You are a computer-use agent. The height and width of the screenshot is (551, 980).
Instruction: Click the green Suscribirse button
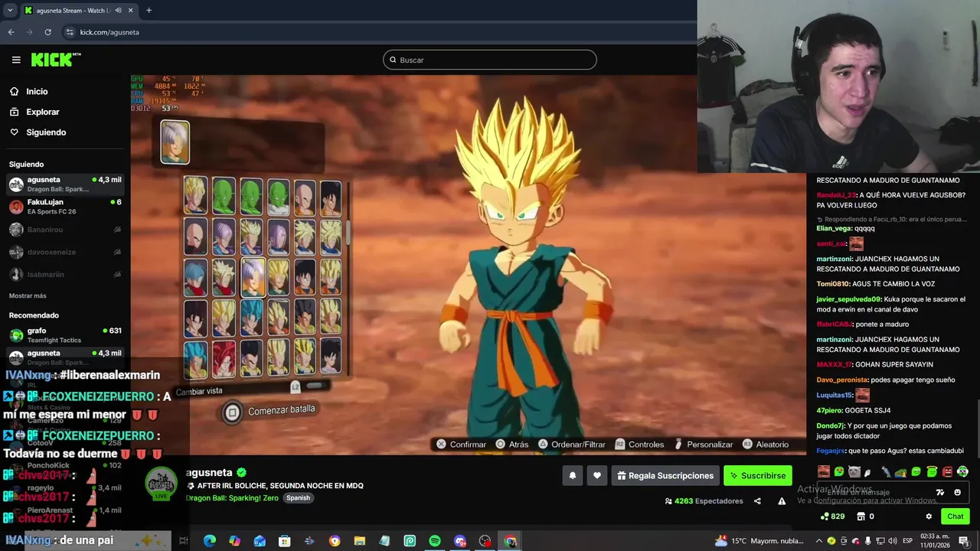pyautogui.click(x=758, y=475)
